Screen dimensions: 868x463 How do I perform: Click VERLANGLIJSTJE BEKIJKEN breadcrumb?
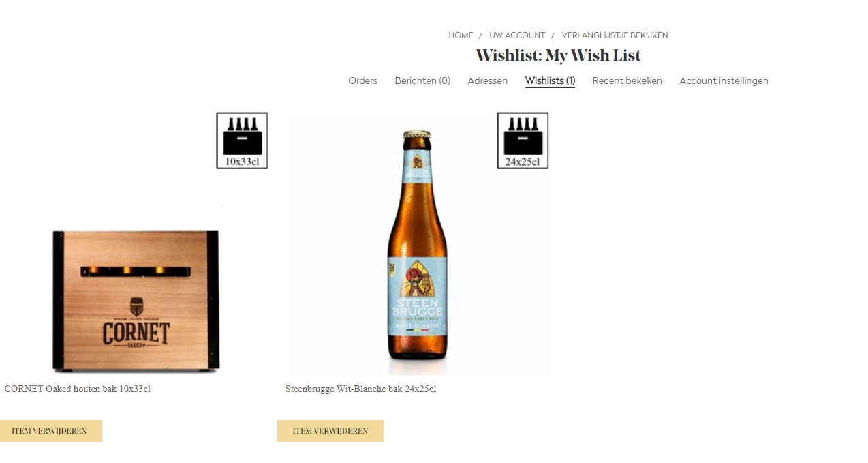click(615, 35)
